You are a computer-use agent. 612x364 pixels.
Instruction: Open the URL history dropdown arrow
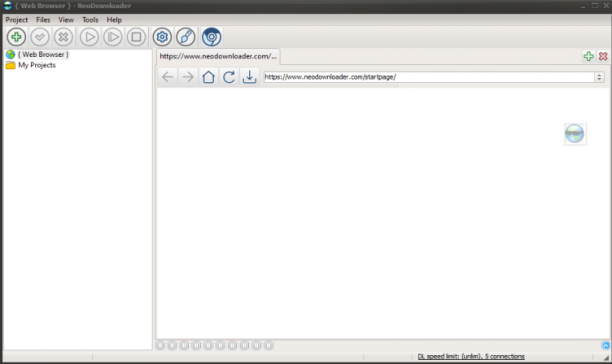point(599,77)
